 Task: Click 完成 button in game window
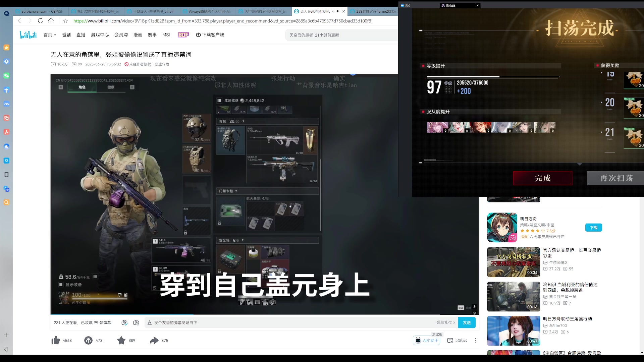tap(543, 178)
